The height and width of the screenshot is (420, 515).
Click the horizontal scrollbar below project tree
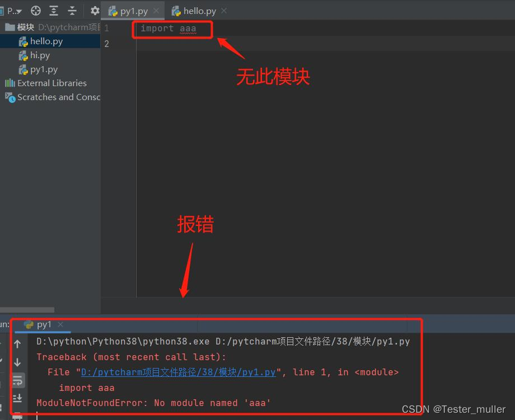(x=28, y=310)
